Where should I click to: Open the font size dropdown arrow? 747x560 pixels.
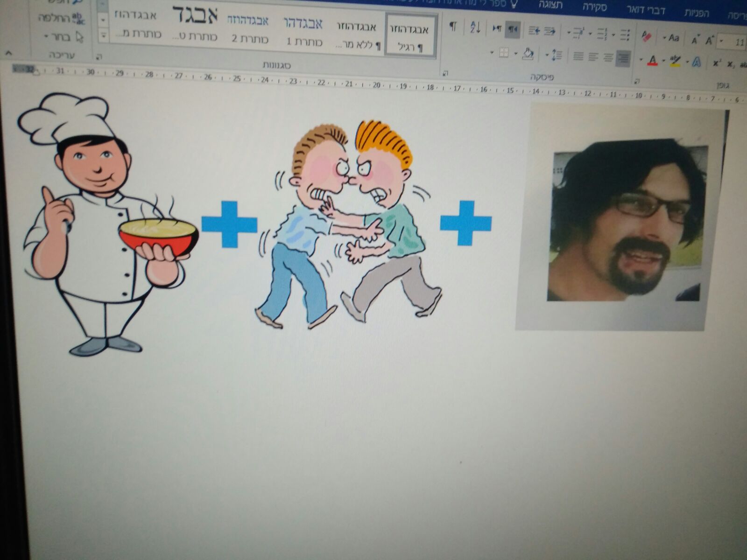tap(722, 41)
